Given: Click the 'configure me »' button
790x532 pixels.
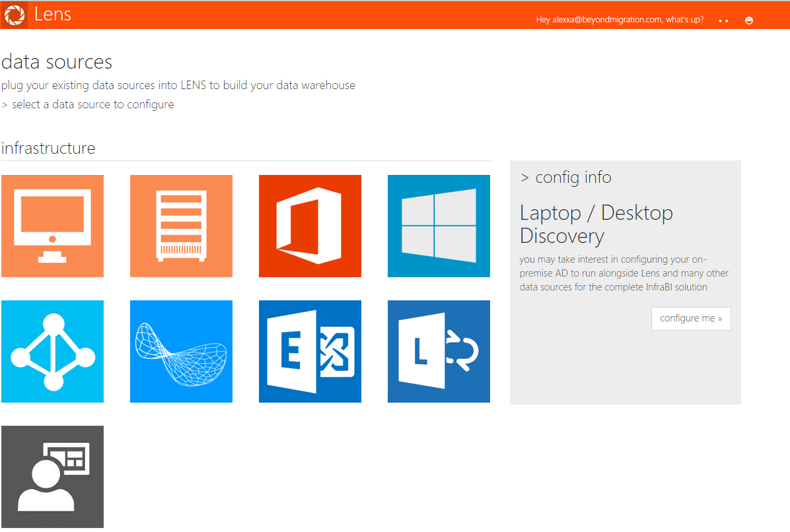Looking at the screenshot, I should point(691,319).
